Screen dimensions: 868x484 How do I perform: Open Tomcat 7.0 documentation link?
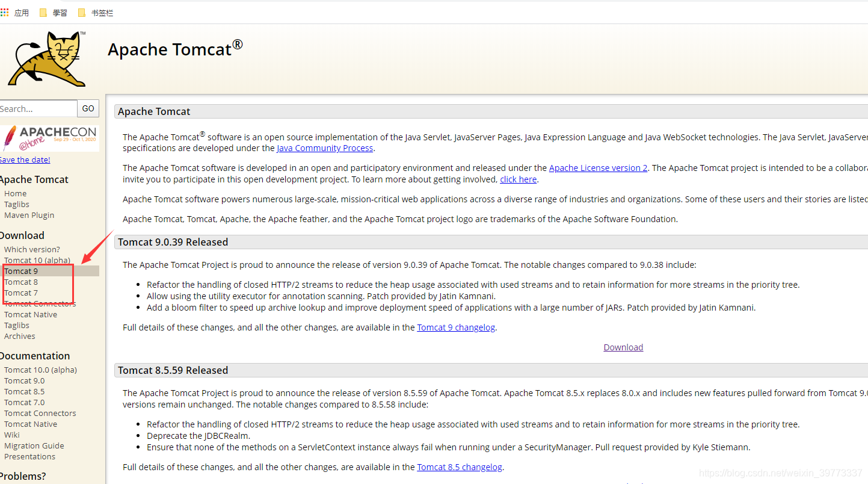tap(24, 402)
